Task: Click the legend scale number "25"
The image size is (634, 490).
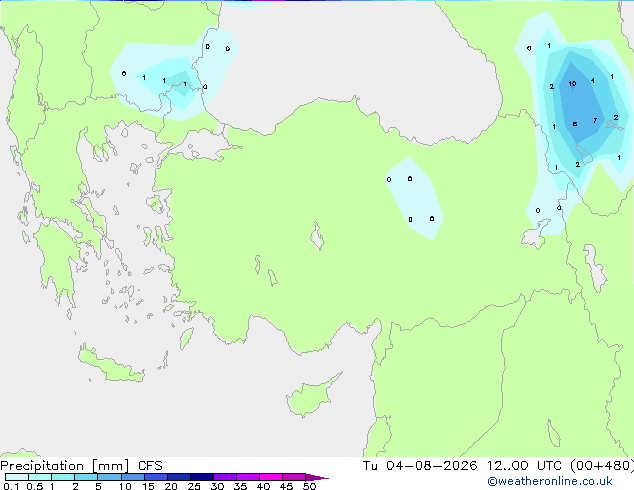Action: coord(194,486)
